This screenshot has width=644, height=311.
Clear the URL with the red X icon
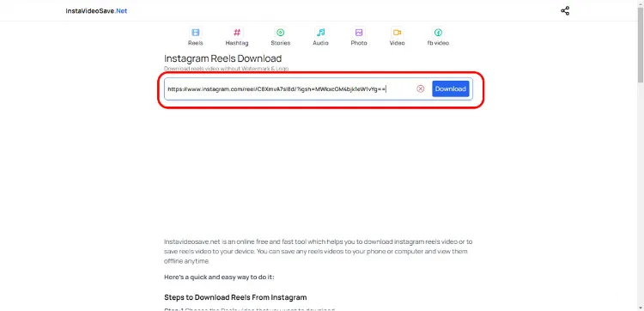[421, 88]
